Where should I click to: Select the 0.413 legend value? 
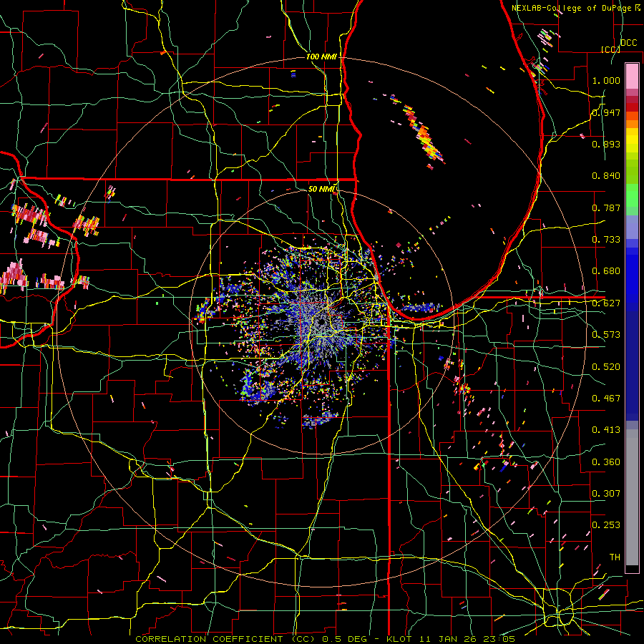606,430
